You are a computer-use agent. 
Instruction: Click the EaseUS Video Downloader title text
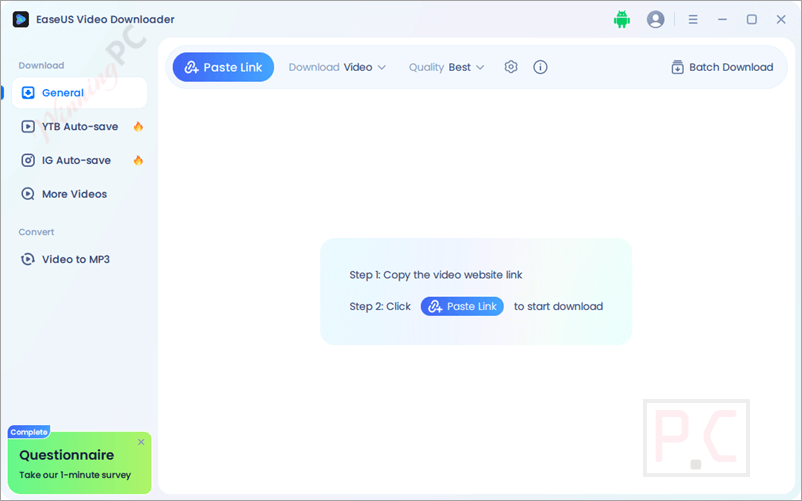pos(105,19)
